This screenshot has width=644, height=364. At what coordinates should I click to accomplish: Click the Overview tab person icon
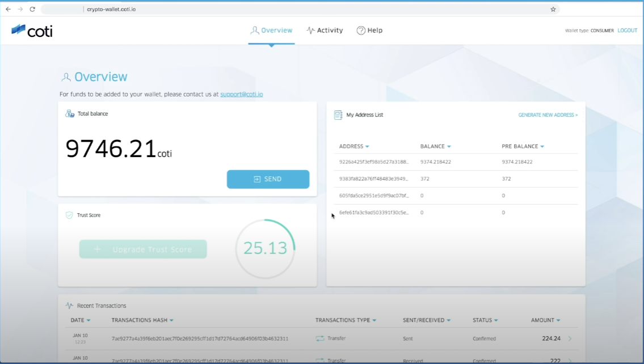255,31
